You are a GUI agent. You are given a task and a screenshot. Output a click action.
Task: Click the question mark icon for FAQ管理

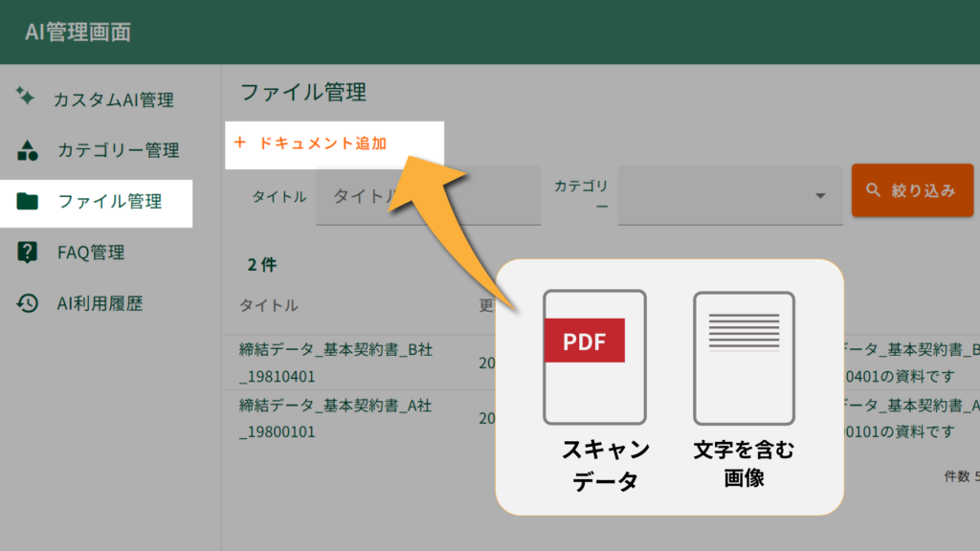[x=28, y=253]
